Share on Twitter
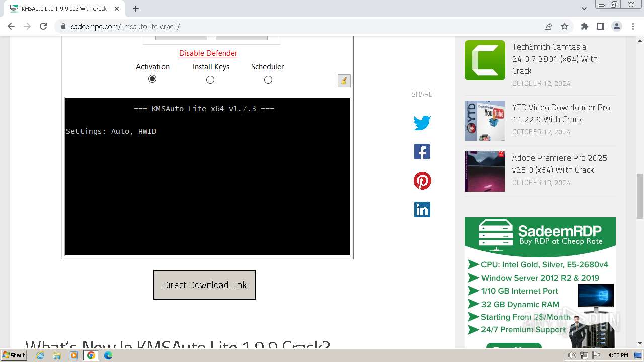 click(x=422, y=123)
